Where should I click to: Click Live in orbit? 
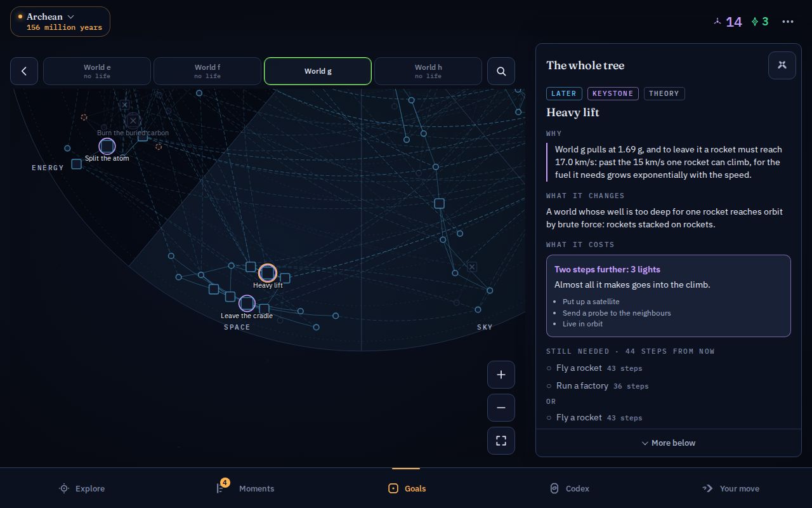tap(583, 324)
